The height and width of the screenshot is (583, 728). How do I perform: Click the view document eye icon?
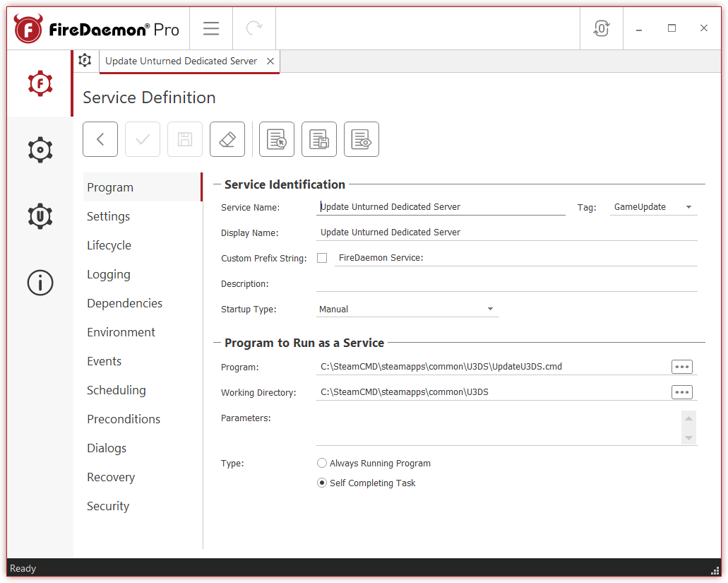(x=362, y=139)
